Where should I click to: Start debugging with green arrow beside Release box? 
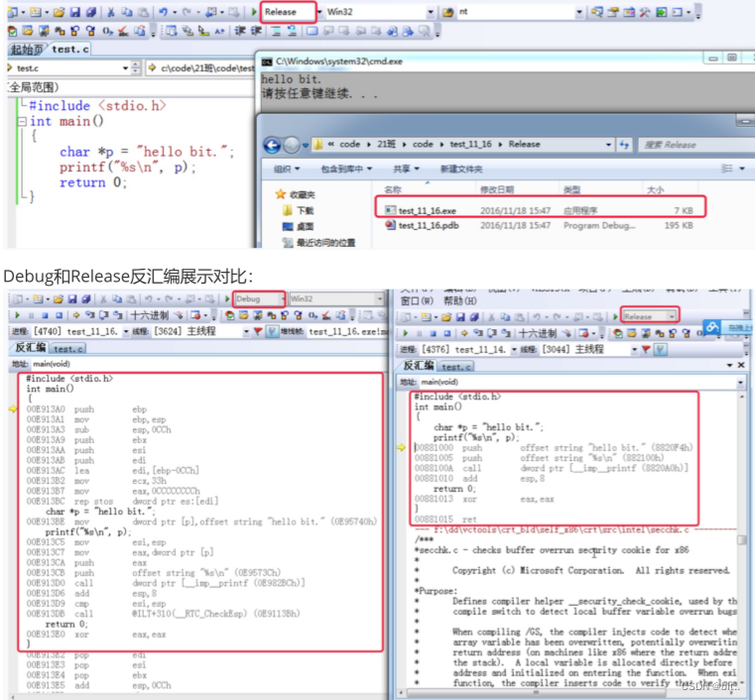click(x=254, y=12)
